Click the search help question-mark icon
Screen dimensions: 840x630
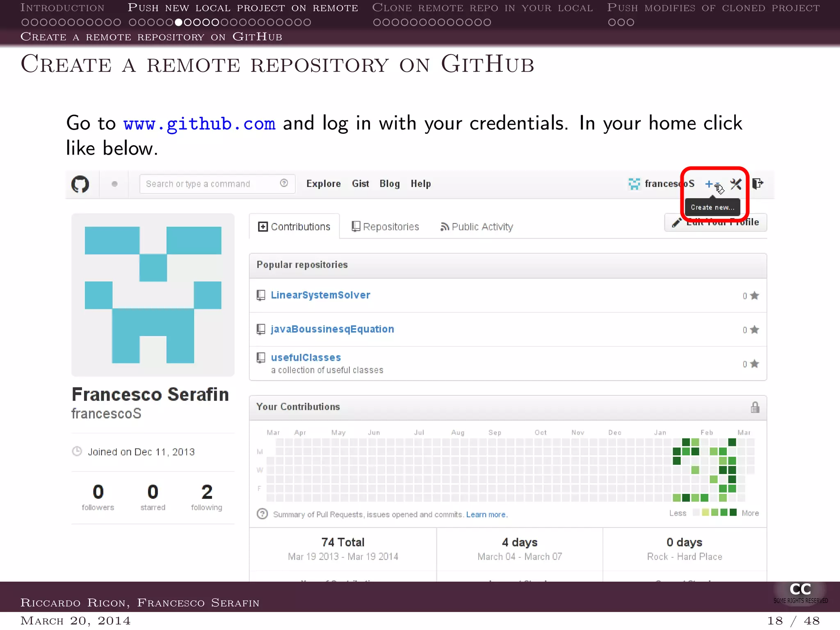284,183
